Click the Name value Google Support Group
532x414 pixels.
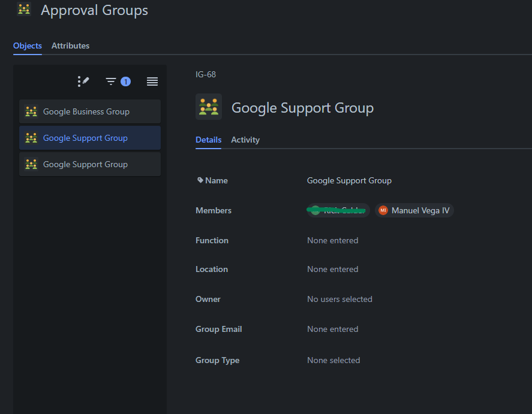coord(349,180)
